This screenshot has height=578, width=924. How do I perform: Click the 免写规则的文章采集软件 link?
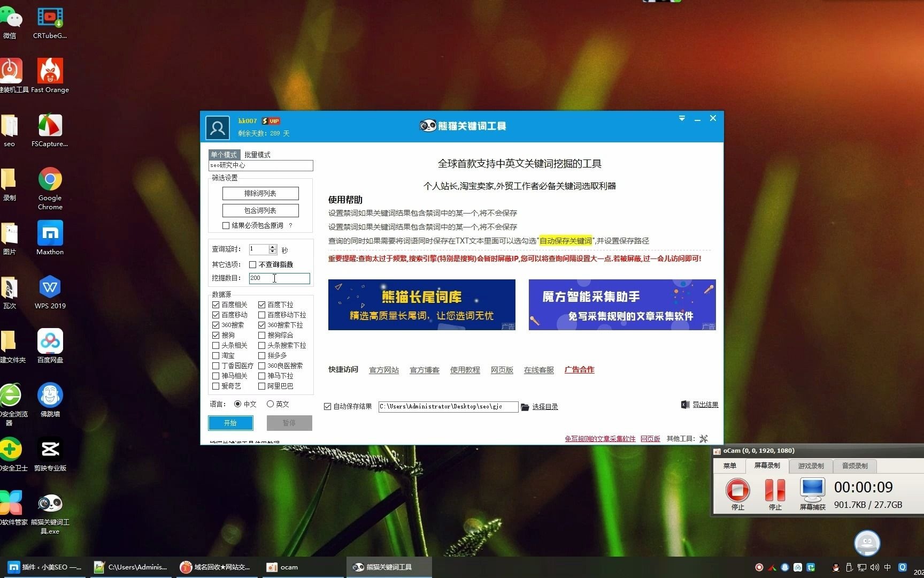pyautogui.click(x=600, y=439)
